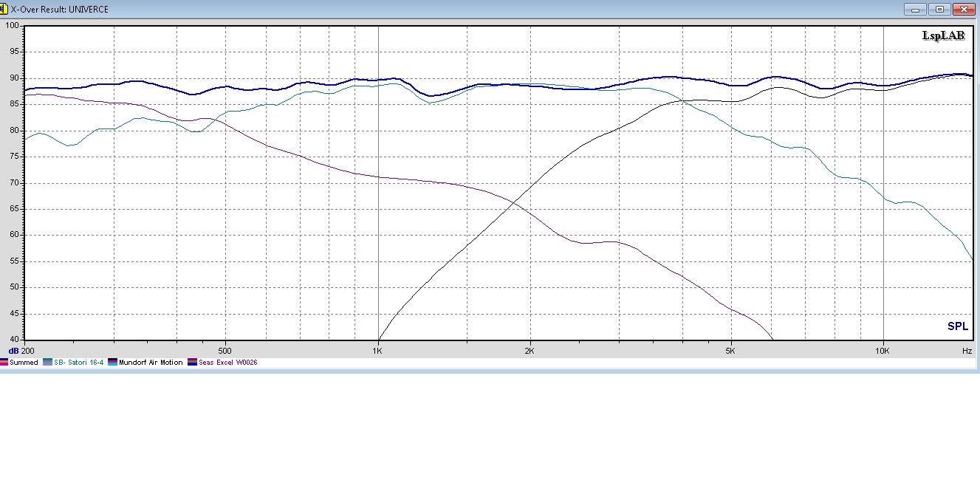
Task: Click the Seas Excel W0026 color swatch
Action: [x=193, y=363]
